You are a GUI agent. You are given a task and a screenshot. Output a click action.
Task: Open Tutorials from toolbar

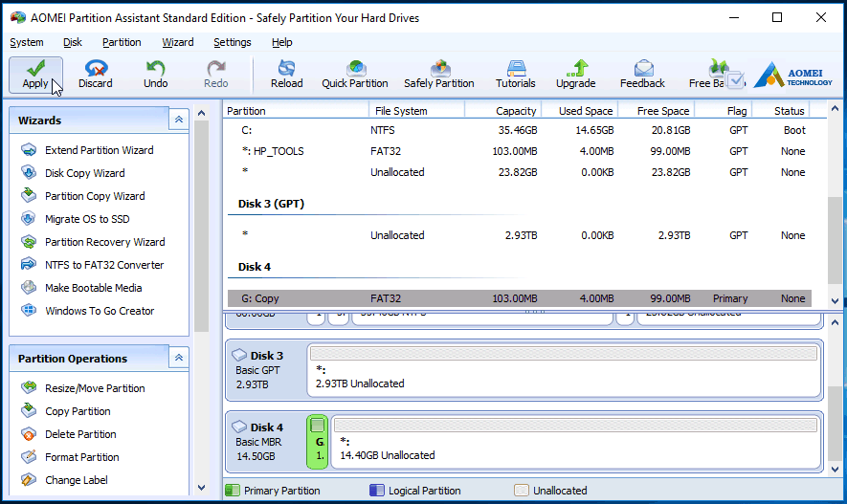[x=516, y=75]
